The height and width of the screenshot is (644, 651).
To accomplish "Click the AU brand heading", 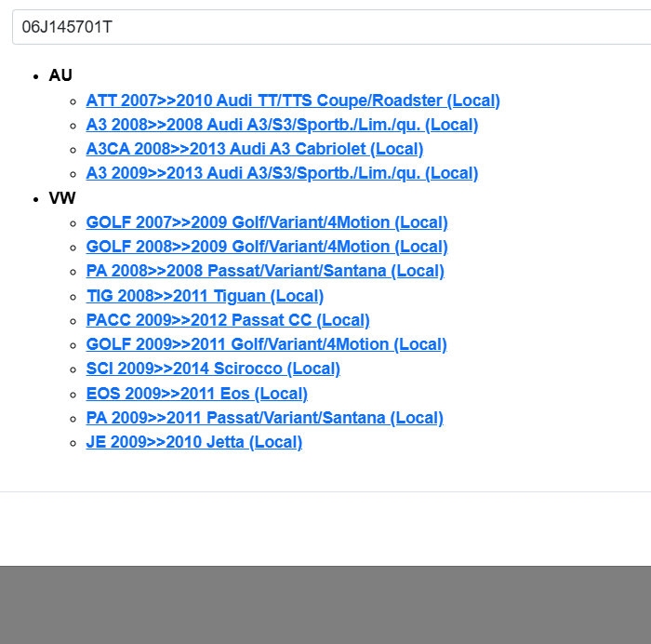I will point(60,75).
